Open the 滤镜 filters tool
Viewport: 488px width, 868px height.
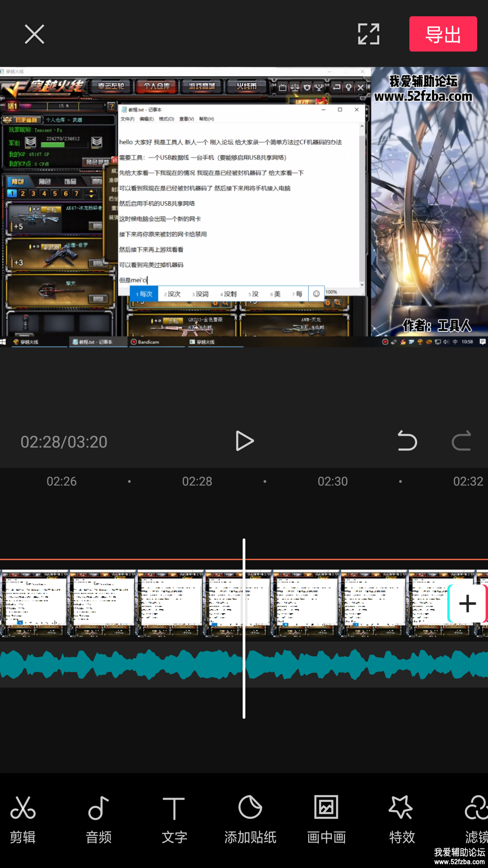[476, 820]
